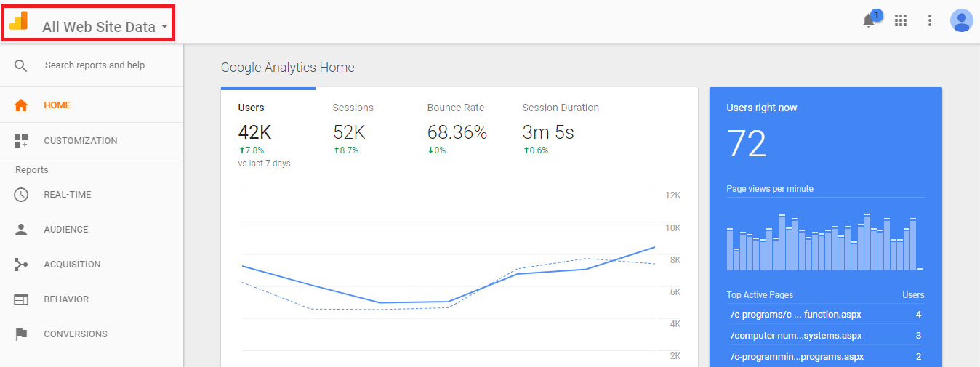Open the AUDIENCE reports section
The height and width of the screenshot is (367, 980).
tap(66, 230)
